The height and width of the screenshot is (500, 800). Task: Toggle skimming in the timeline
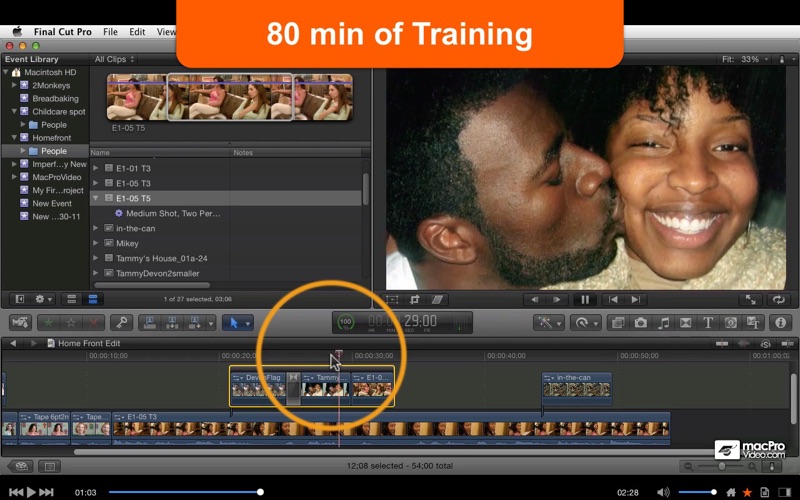[721, 344]
